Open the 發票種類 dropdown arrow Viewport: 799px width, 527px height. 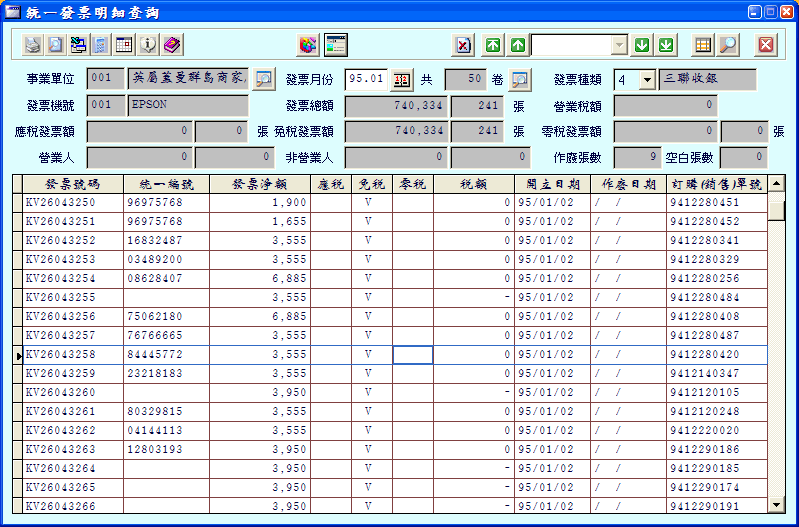(x=646, y=79)
